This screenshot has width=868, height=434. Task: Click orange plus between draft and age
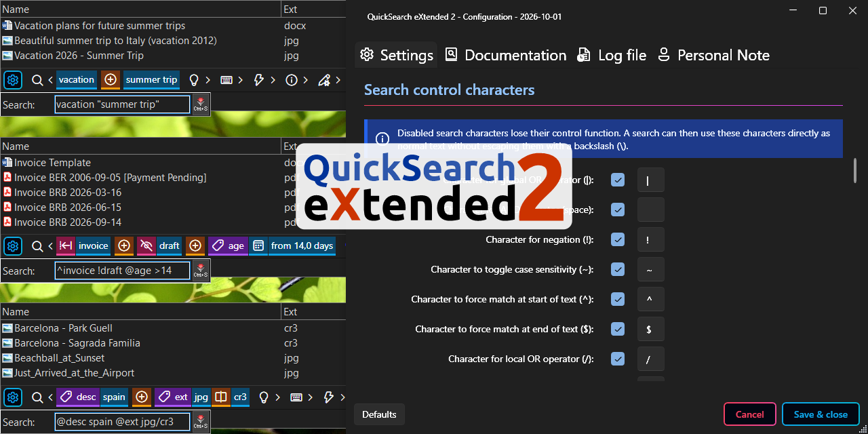195,246
